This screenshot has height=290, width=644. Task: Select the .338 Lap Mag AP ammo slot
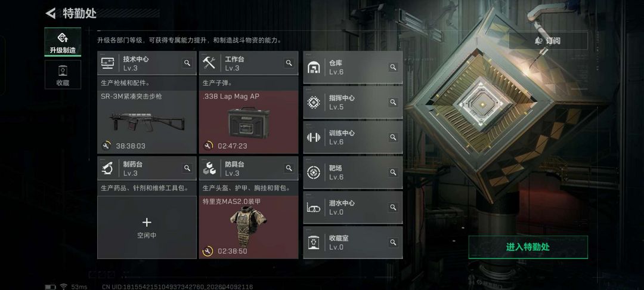(249, 122)
